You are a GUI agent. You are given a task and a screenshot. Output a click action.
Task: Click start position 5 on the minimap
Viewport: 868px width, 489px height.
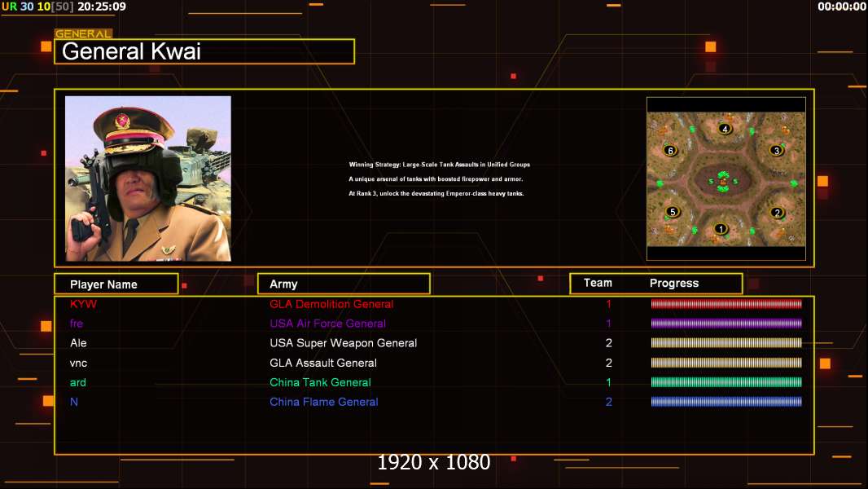click(x=673, y=212)
